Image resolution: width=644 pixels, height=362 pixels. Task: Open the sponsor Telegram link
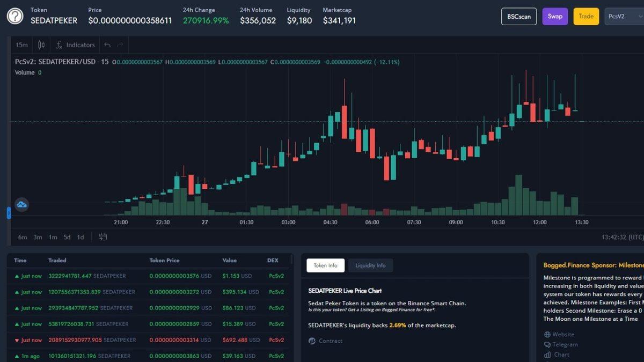[x=565, y=345]
